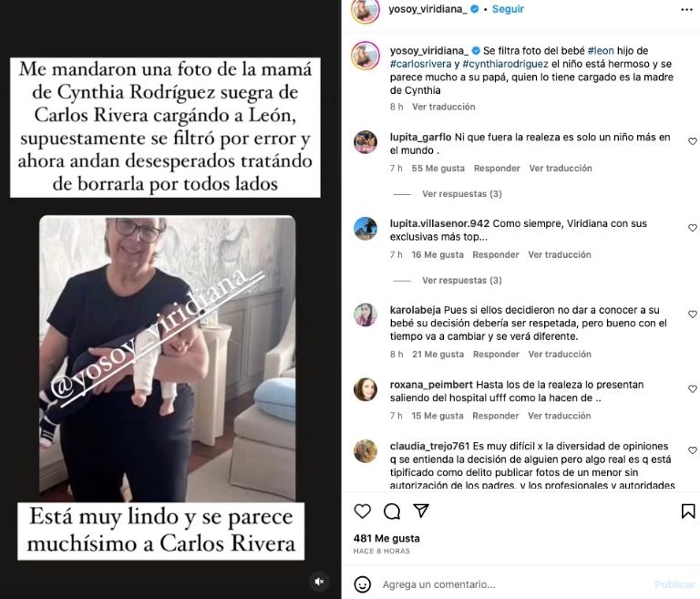Image resolution: width=700 pixels, height=599 pixels.
Task: Open the #carlosrivera hashtag
Action: pos(420,64)
